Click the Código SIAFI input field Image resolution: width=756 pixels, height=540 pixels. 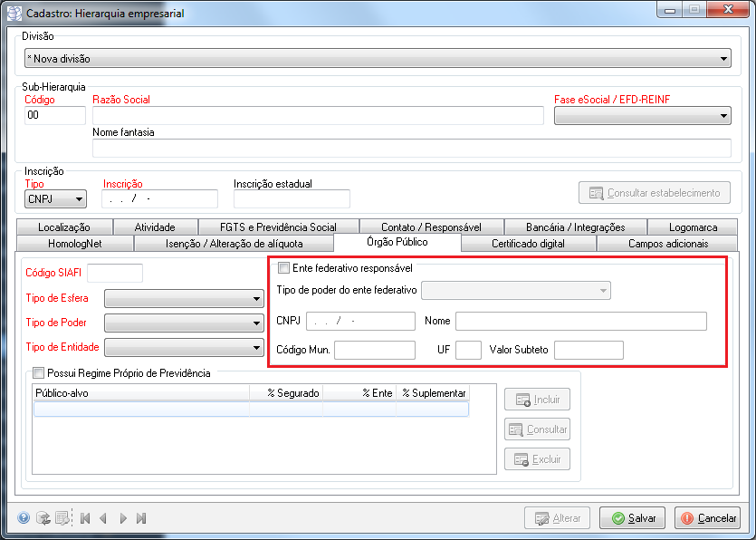click(x=115, y=273)
